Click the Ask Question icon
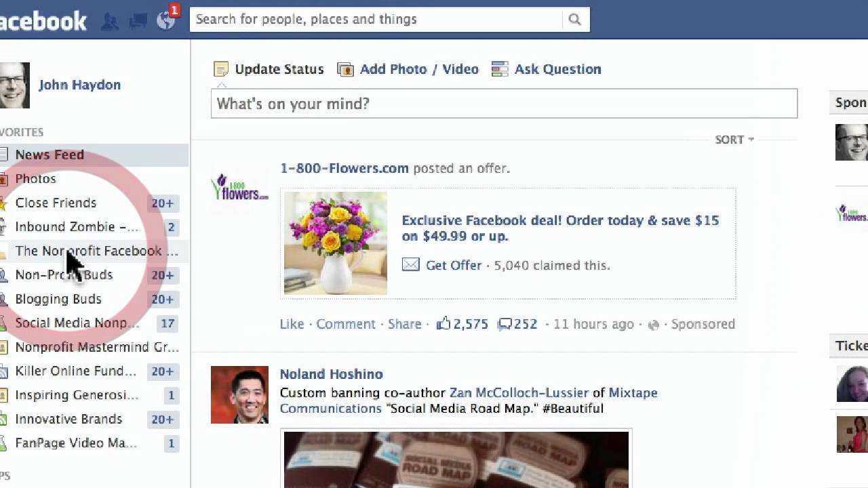Image resolution: width=868 pixels, height=488 pixels. coord(500,69)
